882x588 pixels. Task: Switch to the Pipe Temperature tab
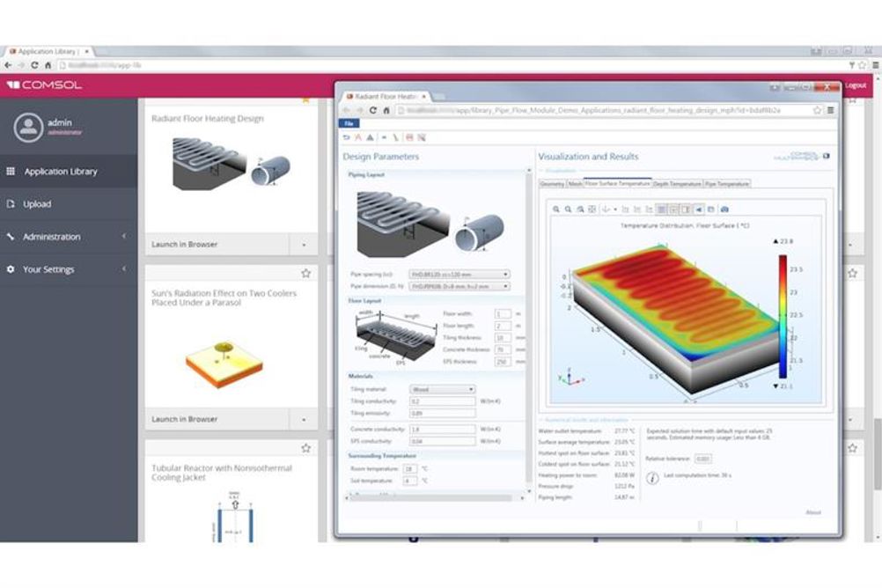click(x=727, y=184)
